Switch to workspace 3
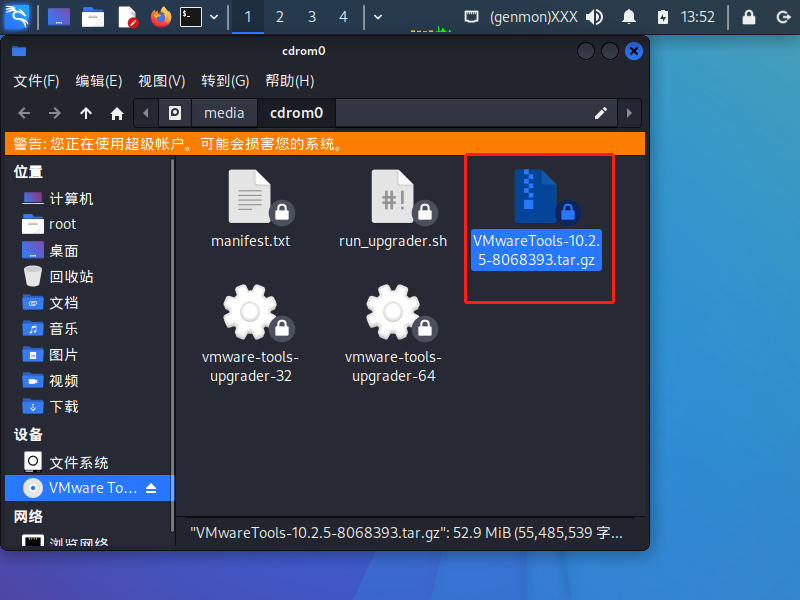 click(x=312, y=17)
